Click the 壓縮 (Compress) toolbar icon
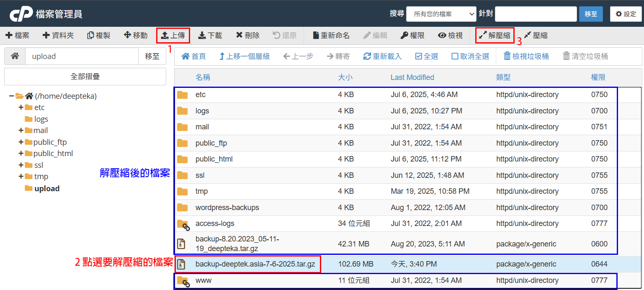Image resolution: width=644 pixels, height=290 pixels. point(535,36)
